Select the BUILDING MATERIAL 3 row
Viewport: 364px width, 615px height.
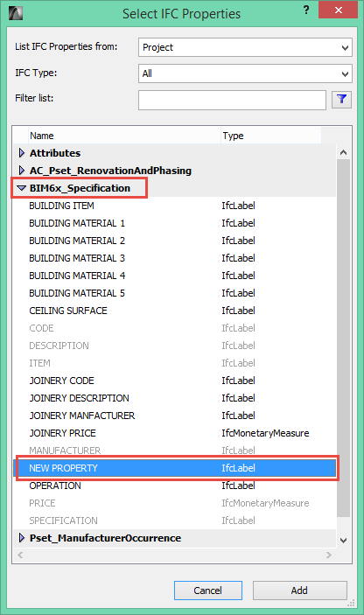click(x=175, y=258)
